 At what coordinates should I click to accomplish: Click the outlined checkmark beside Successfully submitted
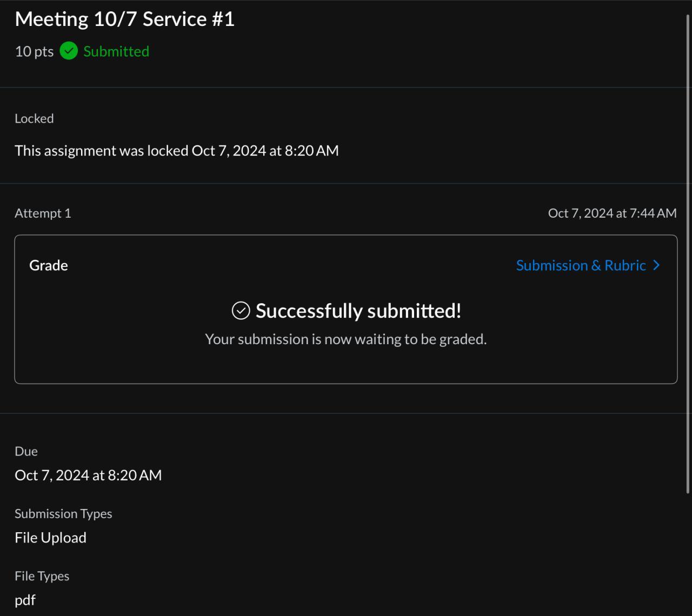point(241,311)
